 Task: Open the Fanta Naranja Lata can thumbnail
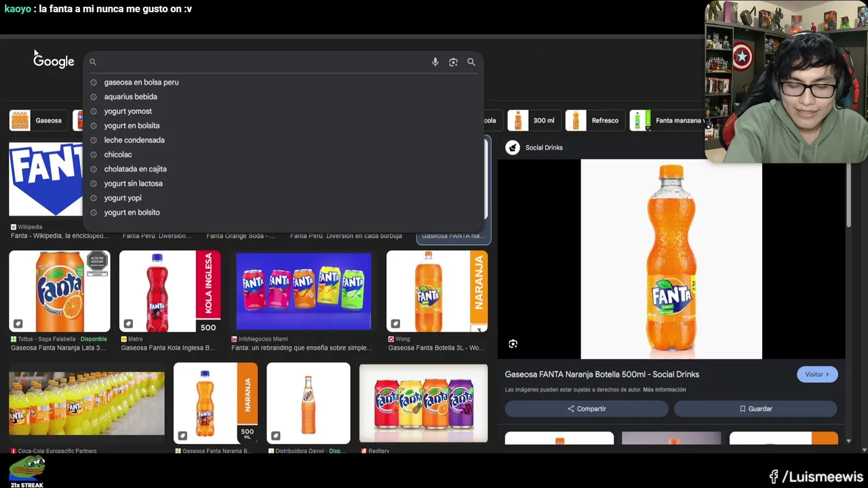click(60, 291)
